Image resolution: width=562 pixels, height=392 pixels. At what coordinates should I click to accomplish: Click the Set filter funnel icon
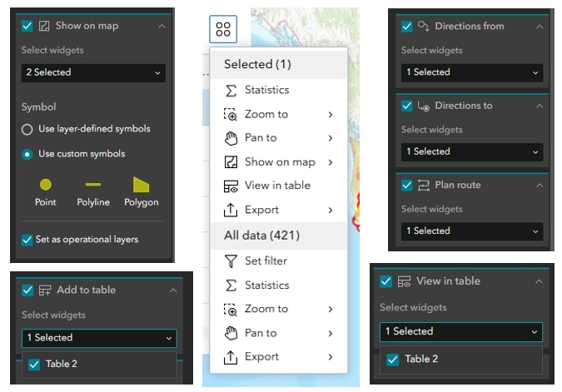tap(231, 261)
